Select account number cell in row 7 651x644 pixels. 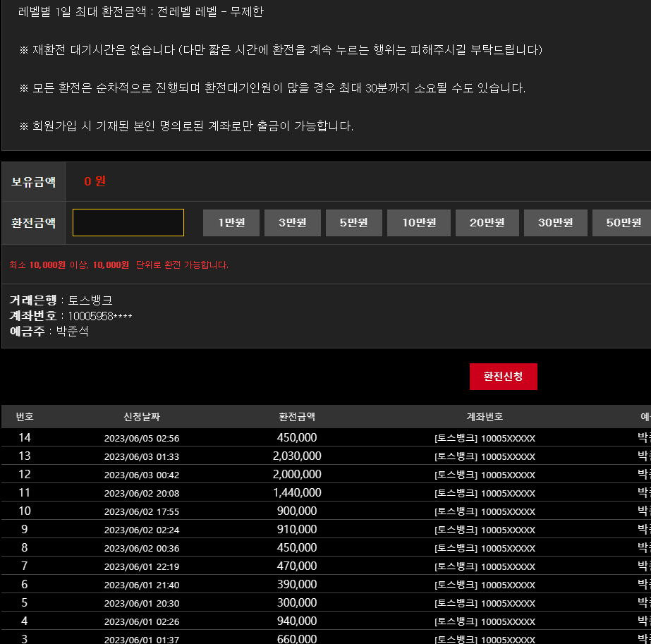point(485,566)
